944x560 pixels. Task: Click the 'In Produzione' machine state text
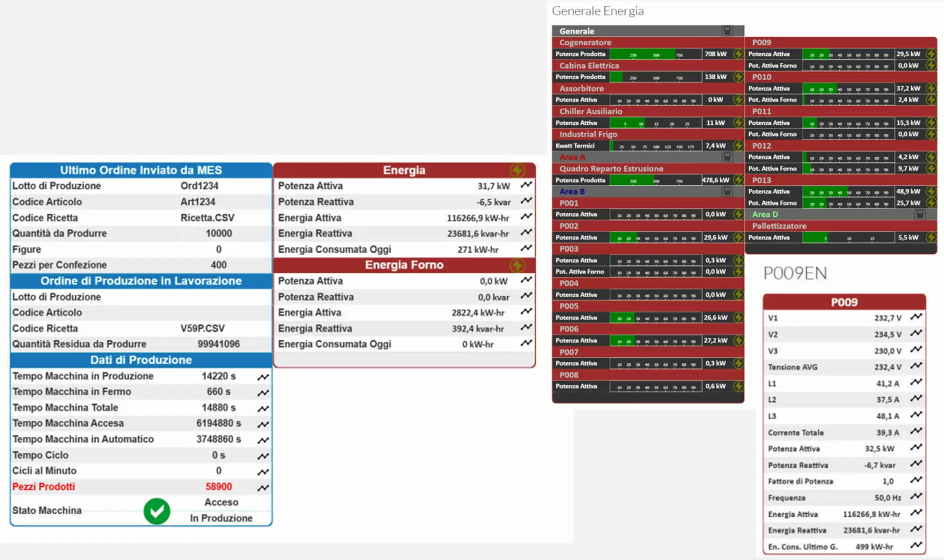[x=221, y=518]
